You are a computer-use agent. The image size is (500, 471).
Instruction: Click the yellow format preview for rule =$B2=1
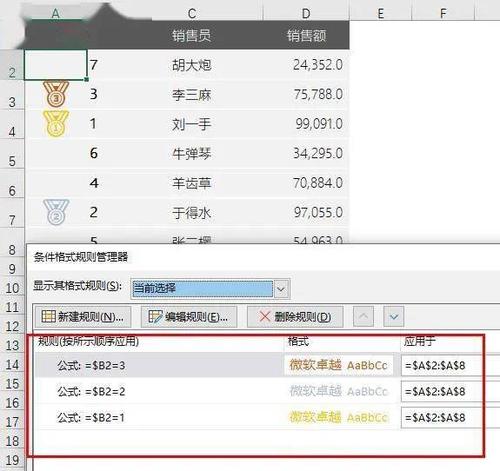(x=338, y=417)
